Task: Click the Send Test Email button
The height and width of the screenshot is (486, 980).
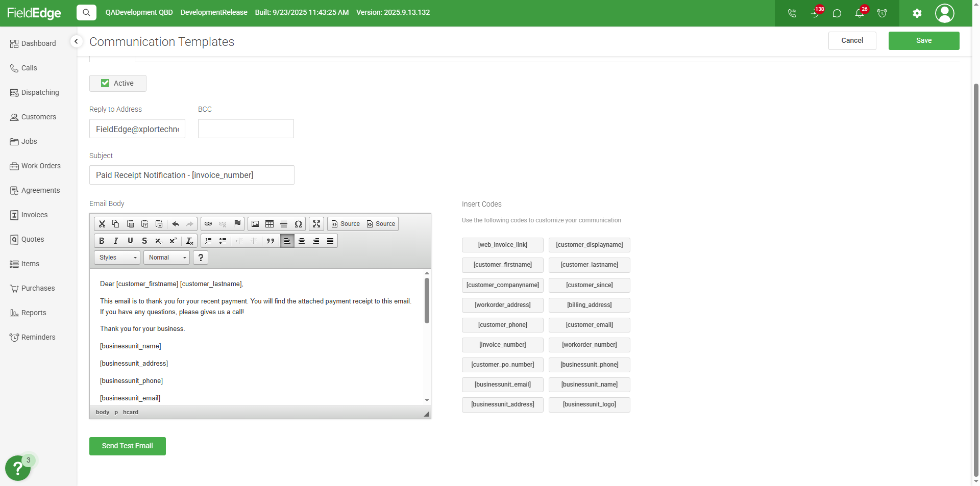Action: pos(127,446)
